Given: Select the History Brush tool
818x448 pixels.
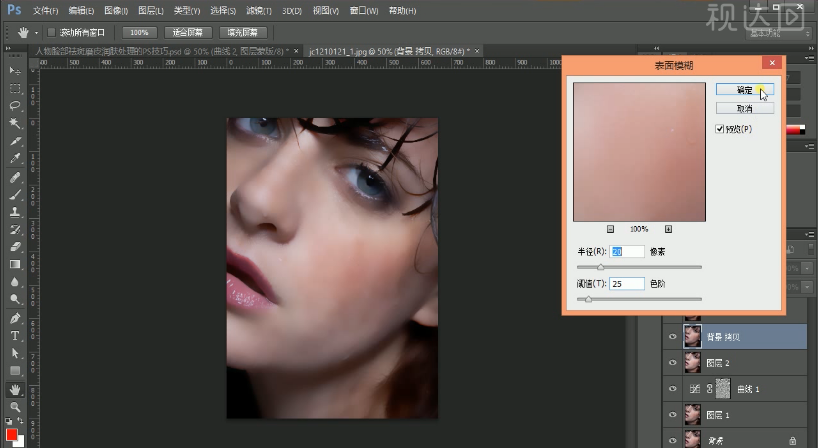Looking at the screenshot, I should pyautogui.click(x=15, y=229).
